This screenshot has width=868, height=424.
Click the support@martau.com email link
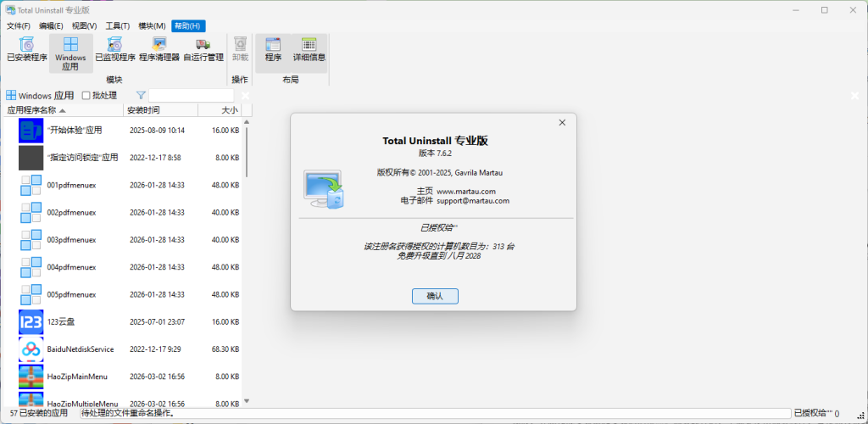(473, 201)
